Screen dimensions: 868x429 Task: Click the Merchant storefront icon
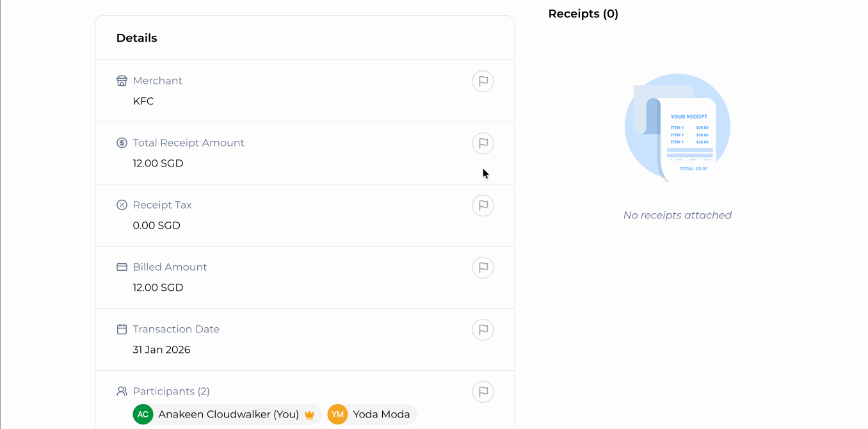point(122,81)
